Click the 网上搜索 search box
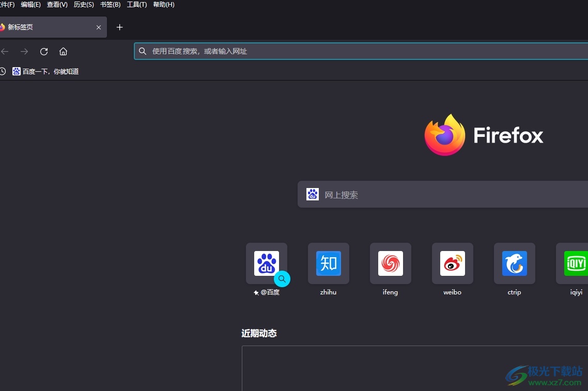This screenshot has width=588, height=391. click(443, 194)
